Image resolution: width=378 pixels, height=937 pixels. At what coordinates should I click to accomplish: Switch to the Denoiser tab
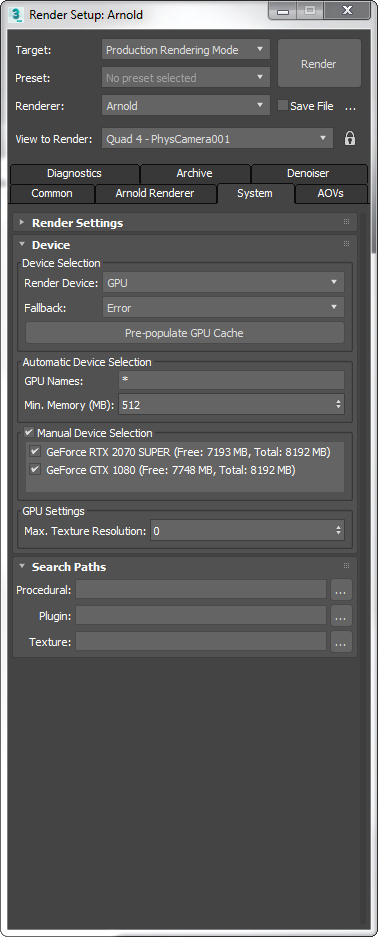point(308,173)
